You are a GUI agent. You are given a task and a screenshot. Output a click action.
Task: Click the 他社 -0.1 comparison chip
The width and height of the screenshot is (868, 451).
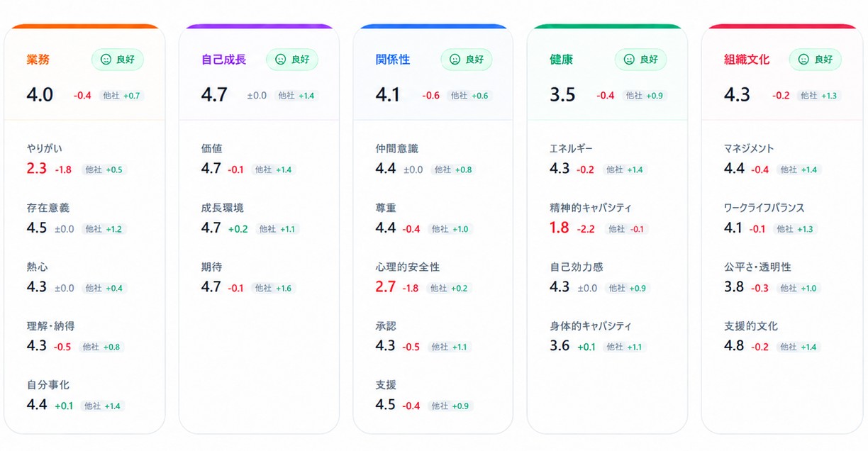(x=627, y=229)
